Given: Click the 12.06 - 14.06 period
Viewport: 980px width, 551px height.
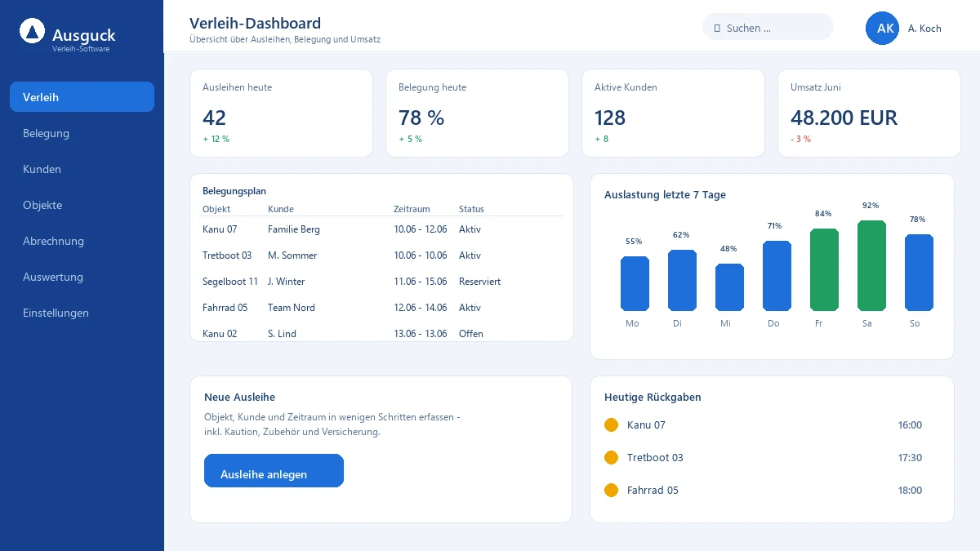Looking at the screenshot, I should [421, 308].
